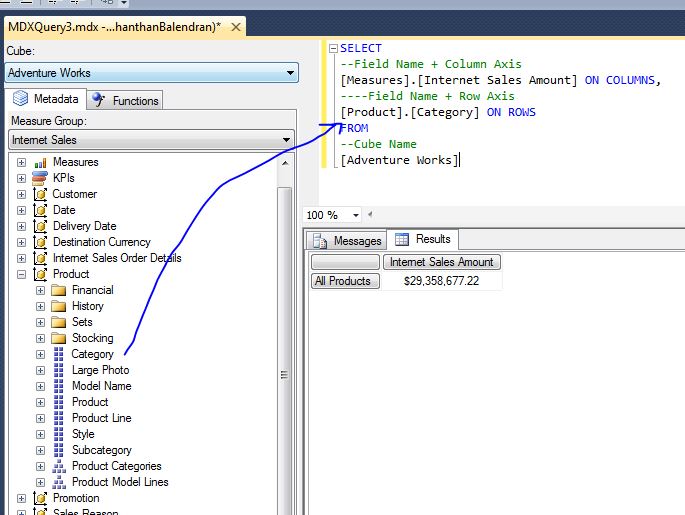
Task: Click the metadata tree scroll-up arrow
Action: (x=285, y=163)
